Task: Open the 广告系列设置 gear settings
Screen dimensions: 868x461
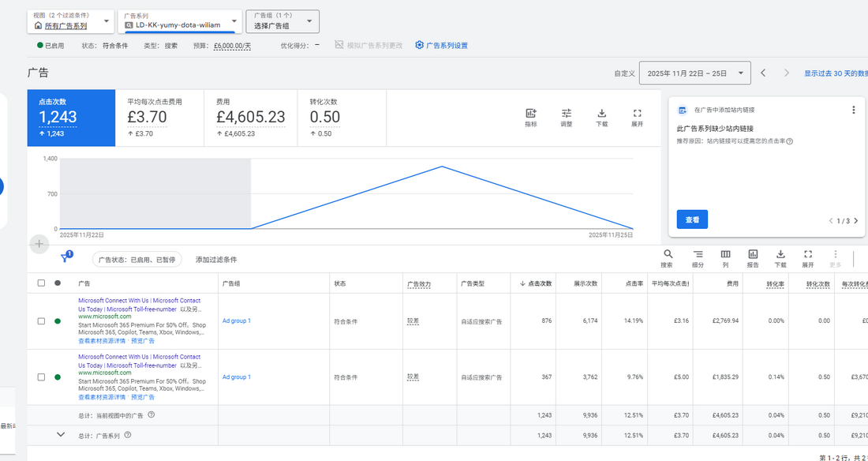Action: click(441, 45)
